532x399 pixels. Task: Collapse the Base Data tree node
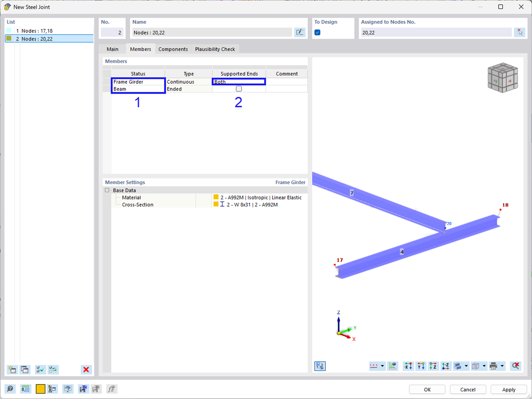click(107, 190)
